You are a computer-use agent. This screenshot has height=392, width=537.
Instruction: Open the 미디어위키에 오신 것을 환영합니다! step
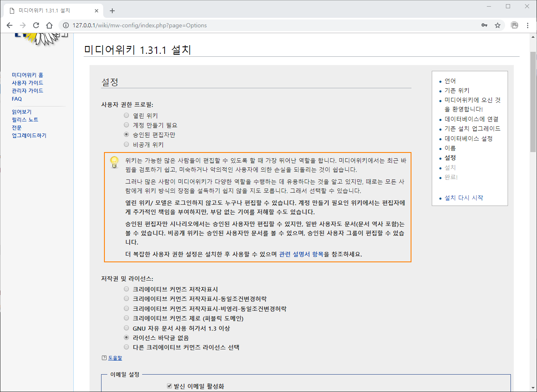[x=472, y=104]
